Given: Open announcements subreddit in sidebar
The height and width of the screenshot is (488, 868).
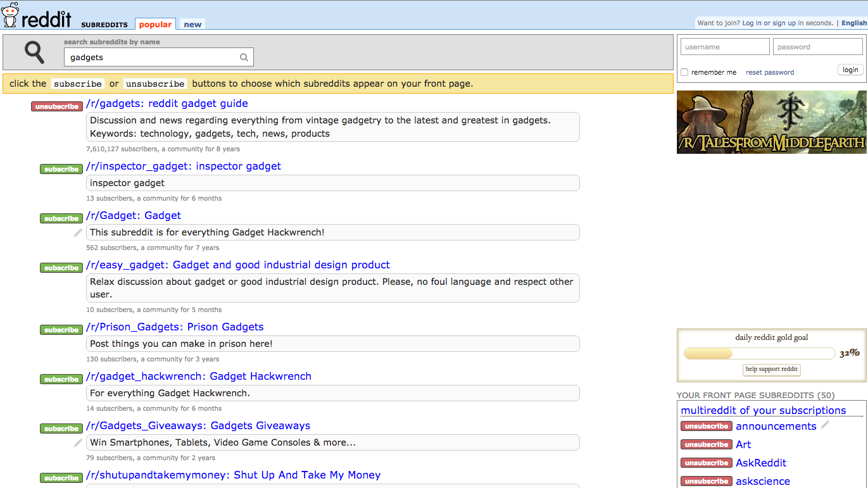Looking at the screenshot, I should pos(776,426).
